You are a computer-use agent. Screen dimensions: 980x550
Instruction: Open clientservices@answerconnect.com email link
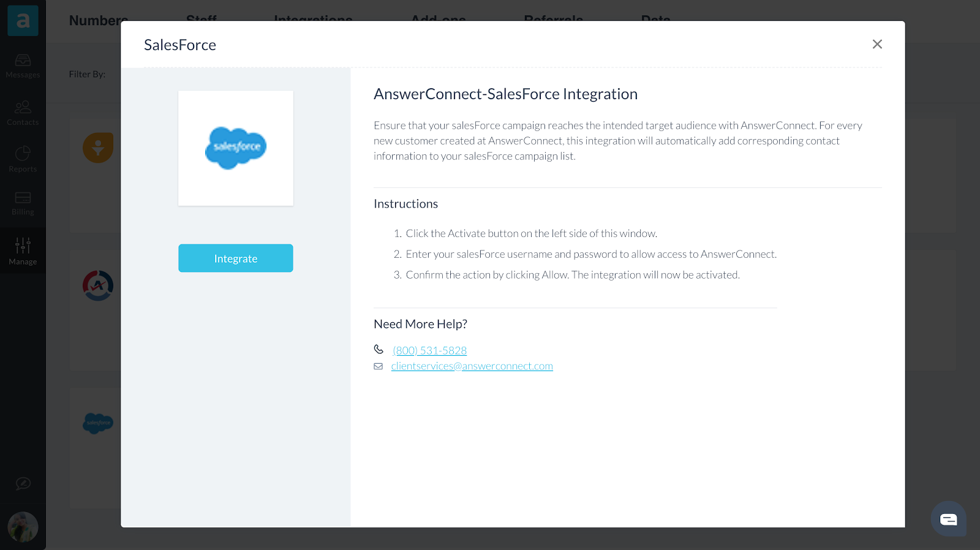472,366
